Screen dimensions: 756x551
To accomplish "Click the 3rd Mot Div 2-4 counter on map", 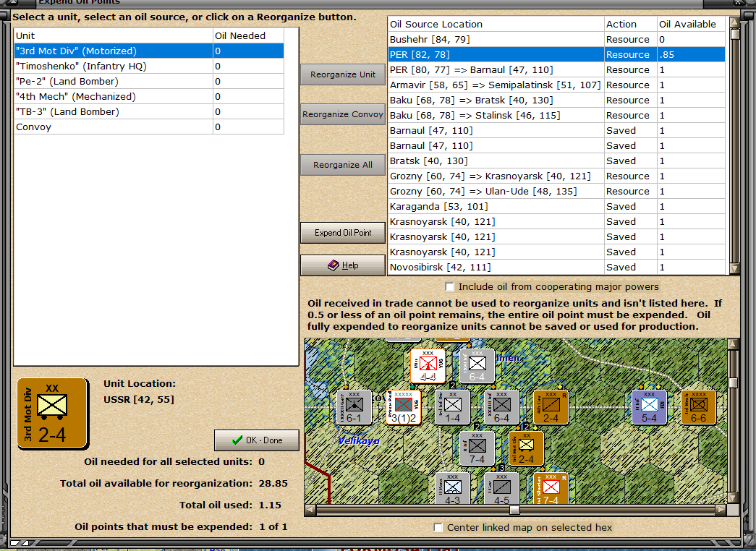I will (526, 448).
